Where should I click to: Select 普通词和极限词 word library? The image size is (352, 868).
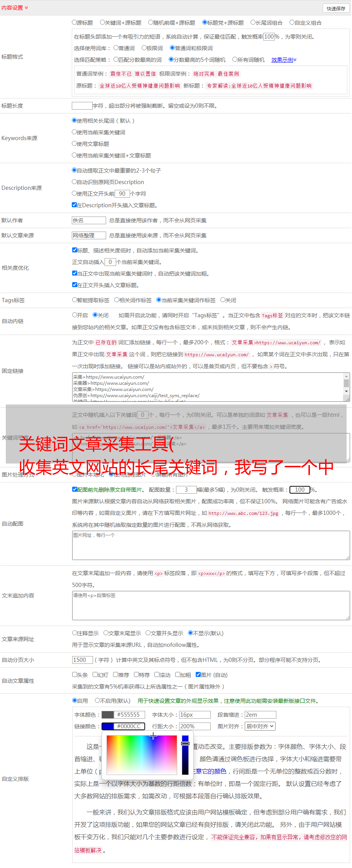[x=172, y=48]
